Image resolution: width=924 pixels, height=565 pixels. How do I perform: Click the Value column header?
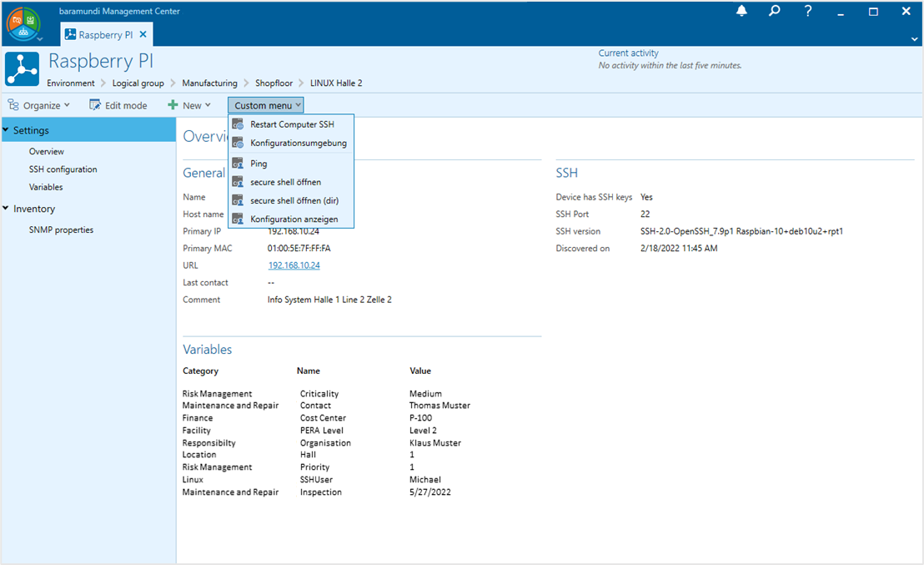click(x=420, y=371)
